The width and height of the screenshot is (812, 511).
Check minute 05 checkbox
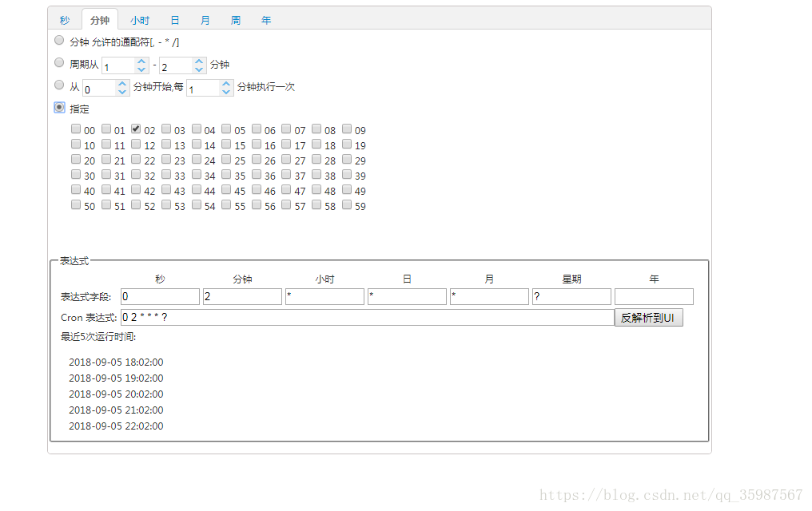226,129
